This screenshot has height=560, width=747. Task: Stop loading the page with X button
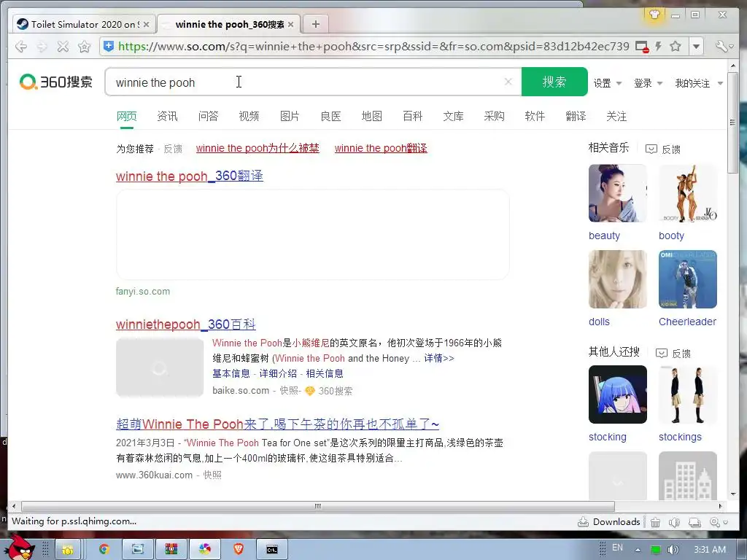pos(63,47)
